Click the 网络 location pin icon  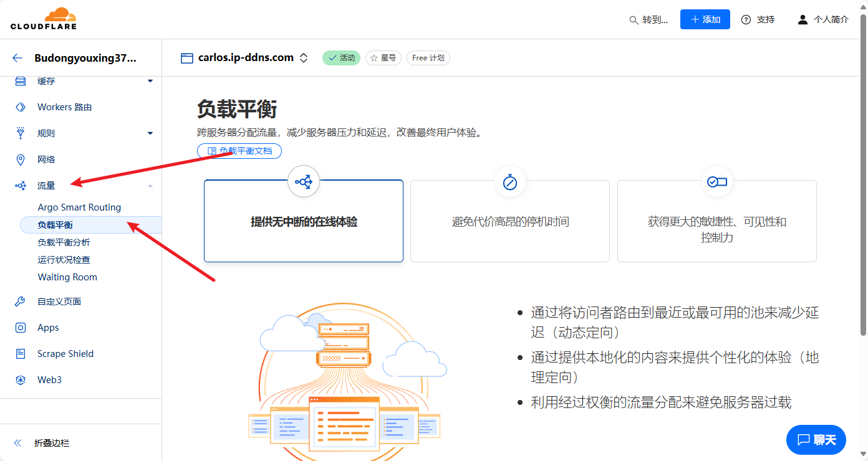(x=21, y=159)
